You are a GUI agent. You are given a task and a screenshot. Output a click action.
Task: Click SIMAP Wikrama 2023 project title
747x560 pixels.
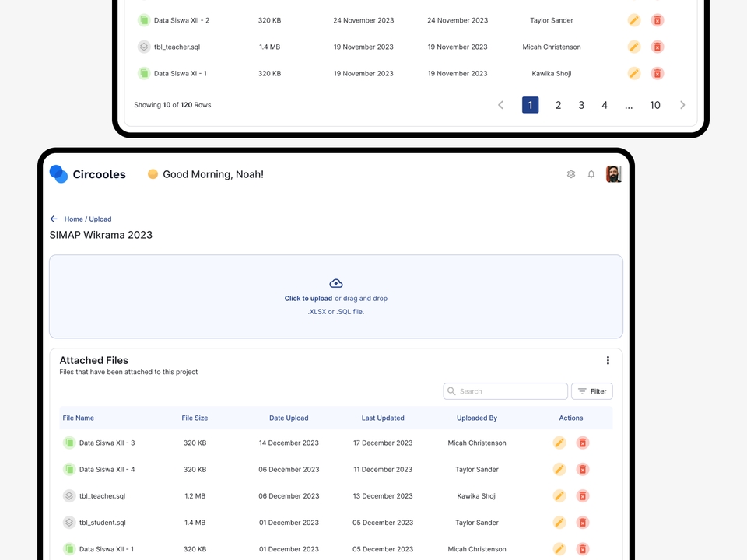coord(101,235)
